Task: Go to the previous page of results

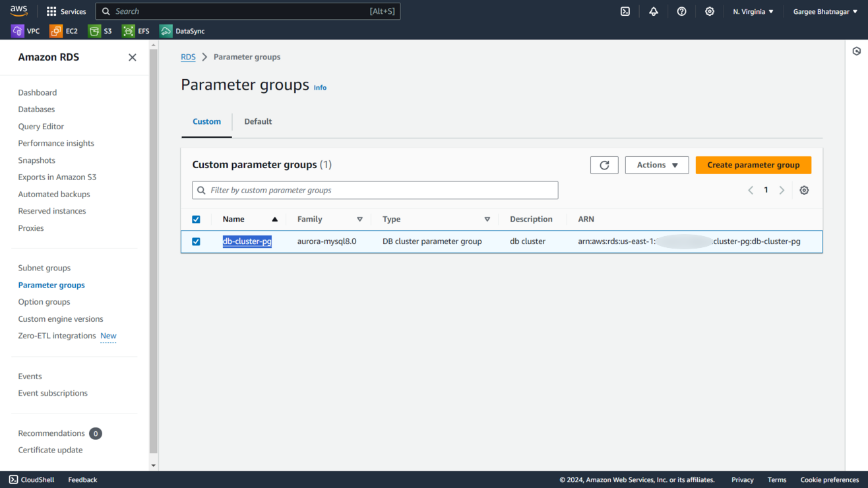Action: click(751, 190)
